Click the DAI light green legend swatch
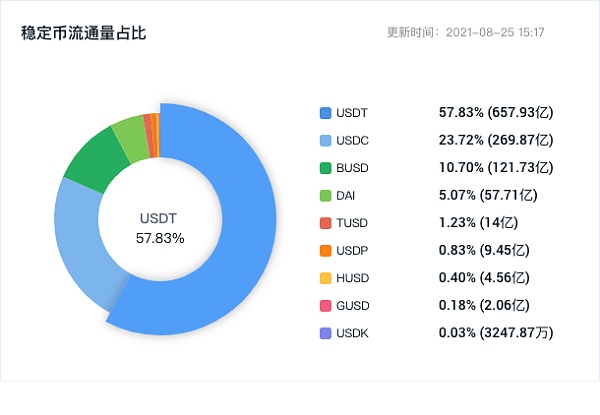Image resolution: width=600 pixels, height=415 pixels. coord(325,195)
